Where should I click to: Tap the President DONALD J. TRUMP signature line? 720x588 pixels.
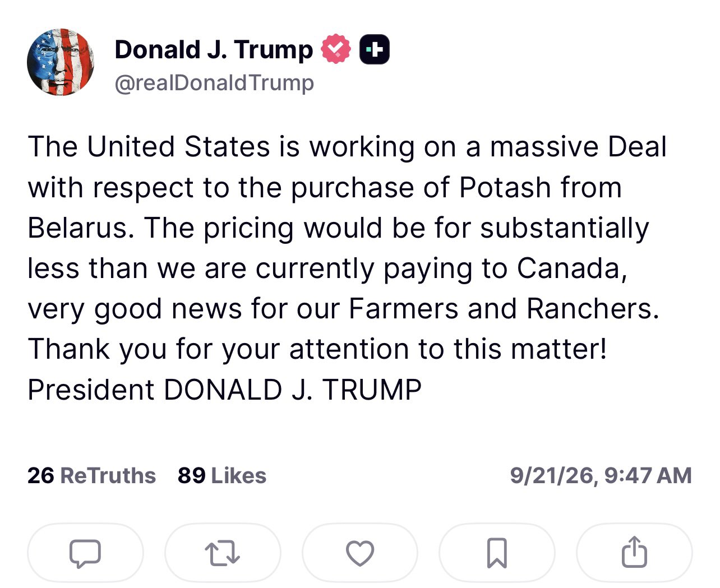(x=224, y=390)
